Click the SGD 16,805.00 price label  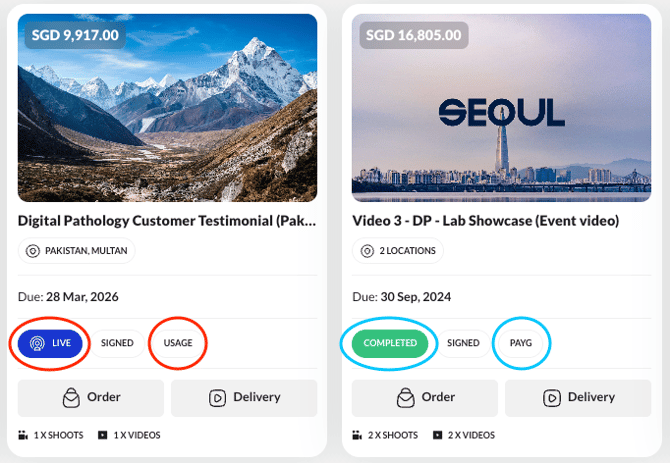pyautogui.click(x=414, y=35)
